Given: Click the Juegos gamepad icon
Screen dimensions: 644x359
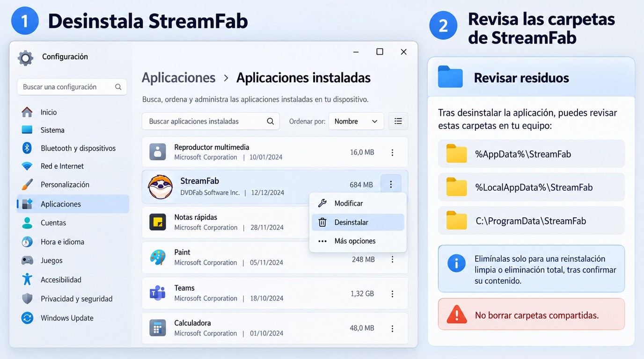Looking at the screenshot, I should pos(27,260).
